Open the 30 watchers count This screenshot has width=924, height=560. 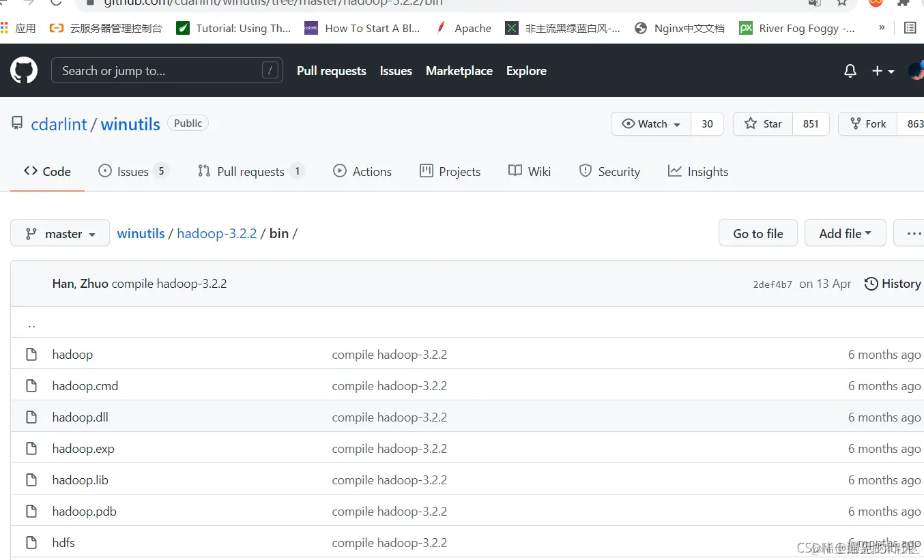click(x=707, y=123)
